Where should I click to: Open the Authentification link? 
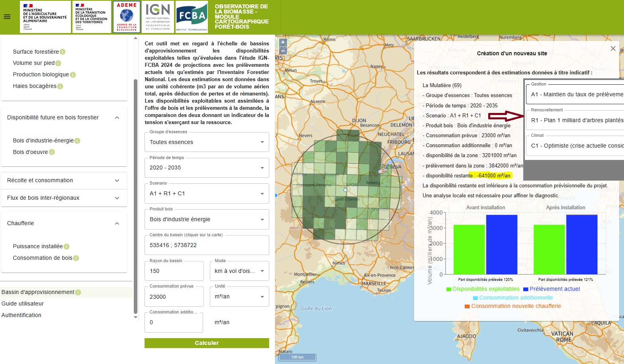coord(22,315)
